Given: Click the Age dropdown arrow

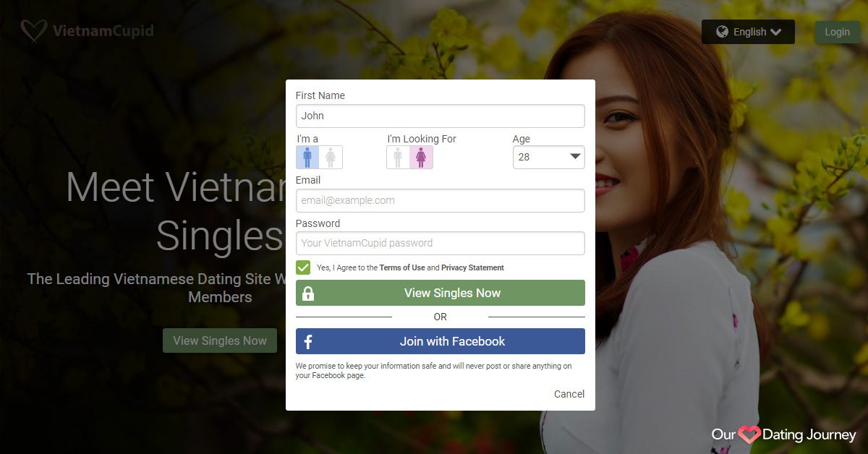Looking at the screenshot, I should coord(575,157).
